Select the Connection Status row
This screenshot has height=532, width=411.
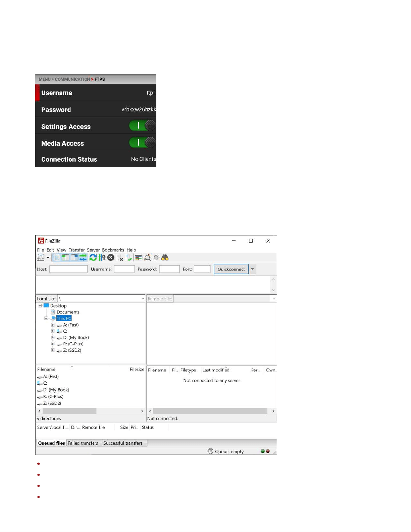point(96,159)
